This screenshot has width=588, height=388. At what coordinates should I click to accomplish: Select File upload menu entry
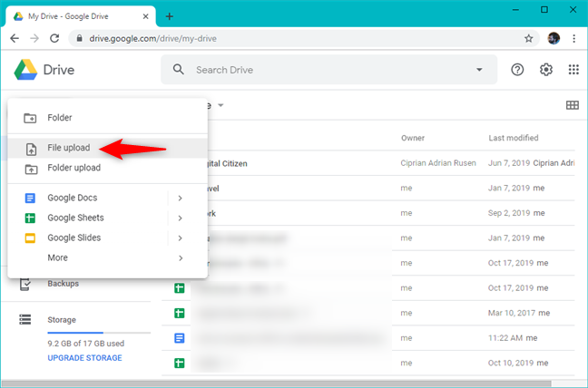point(107,148)
